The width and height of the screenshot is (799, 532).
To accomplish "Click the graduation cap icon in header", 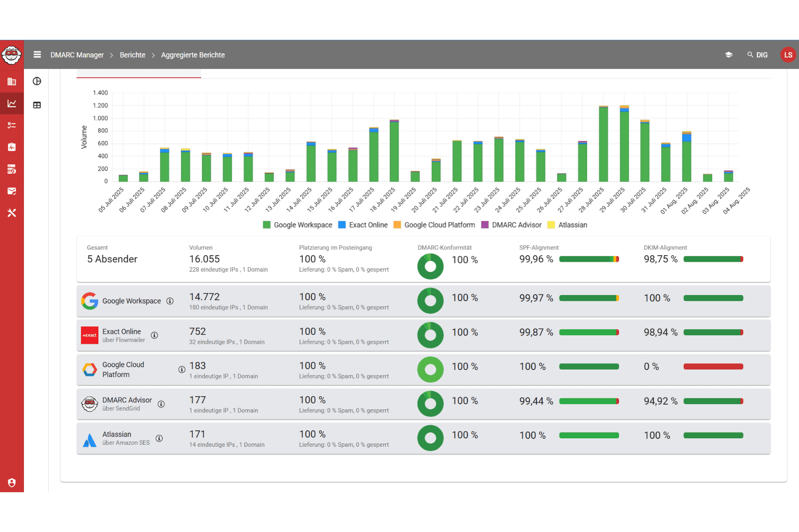I will [729, 55].
